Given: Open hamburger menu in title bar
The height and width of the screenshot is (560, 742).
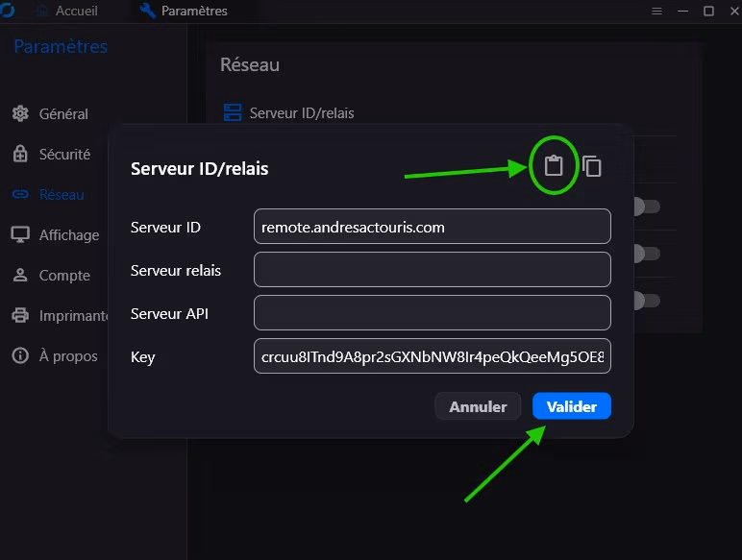Looking at the screenshot, I should (x=656, y=11).
